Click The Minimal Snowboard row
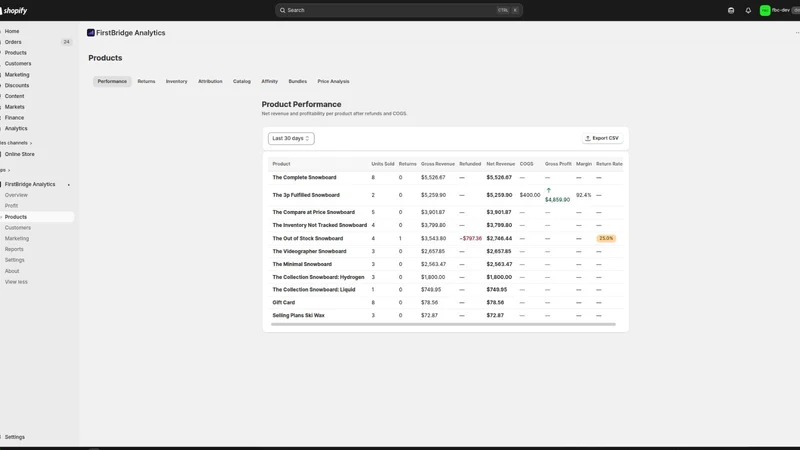This screenshot has width=800, height=450. click(x=445, y=264)
